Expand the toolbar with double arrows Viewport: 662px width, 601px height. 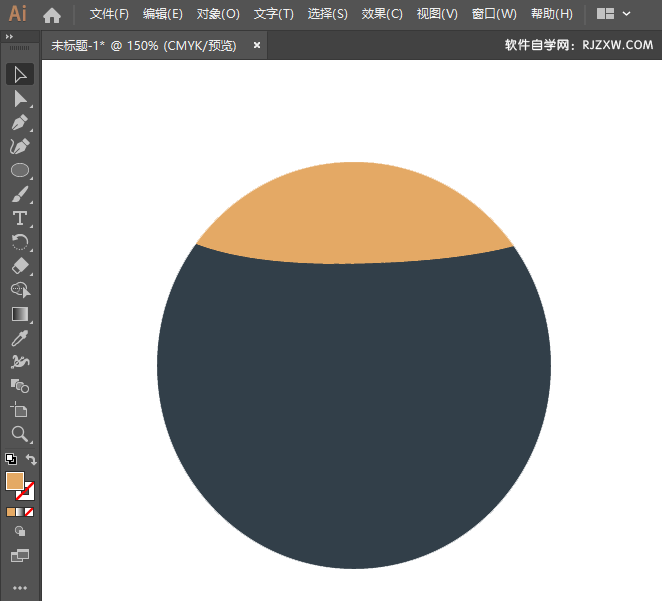tap(10, 35)
